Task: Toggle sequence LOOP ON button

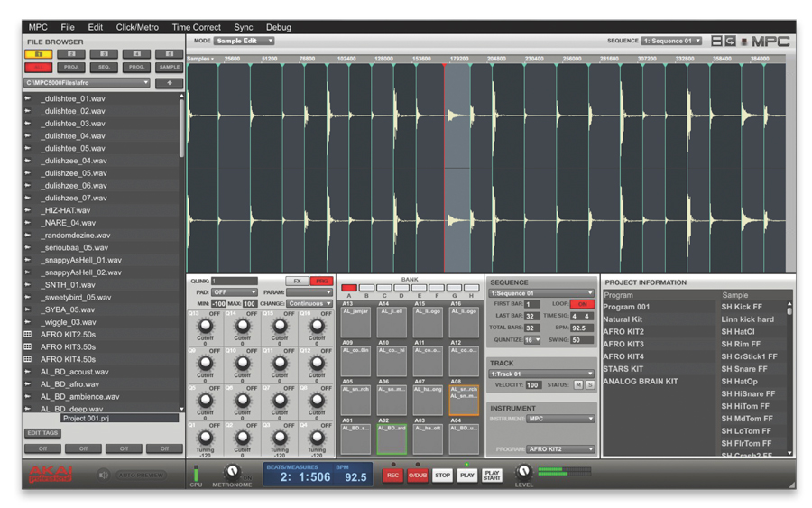Action: pyautogui.click(x=582, y=304)
